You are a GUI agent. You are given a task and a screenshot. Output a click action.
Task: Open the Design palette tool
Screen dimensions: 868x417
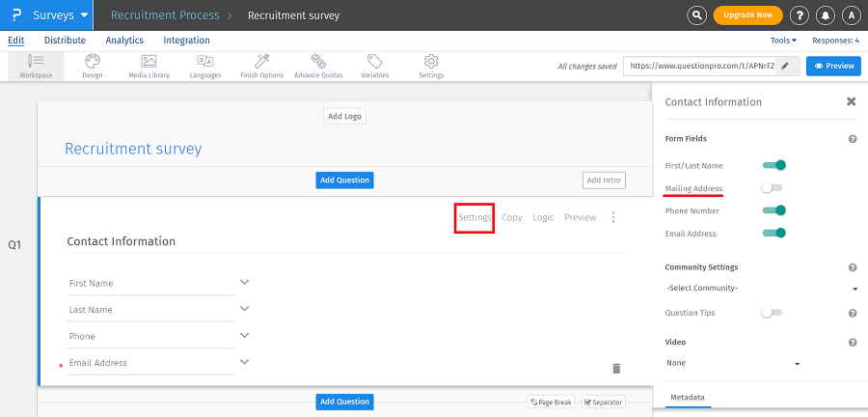pos(93,66)
